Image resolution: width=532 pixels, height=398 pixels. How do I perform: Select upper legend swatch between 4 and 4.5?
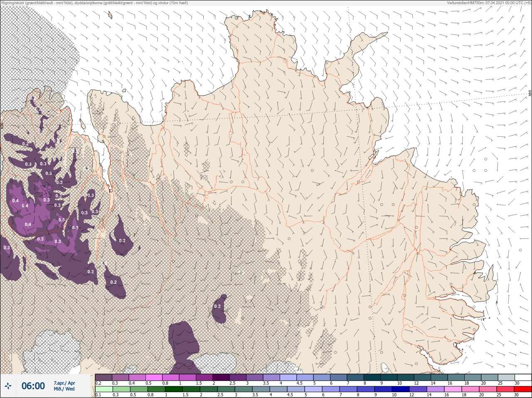289,377
